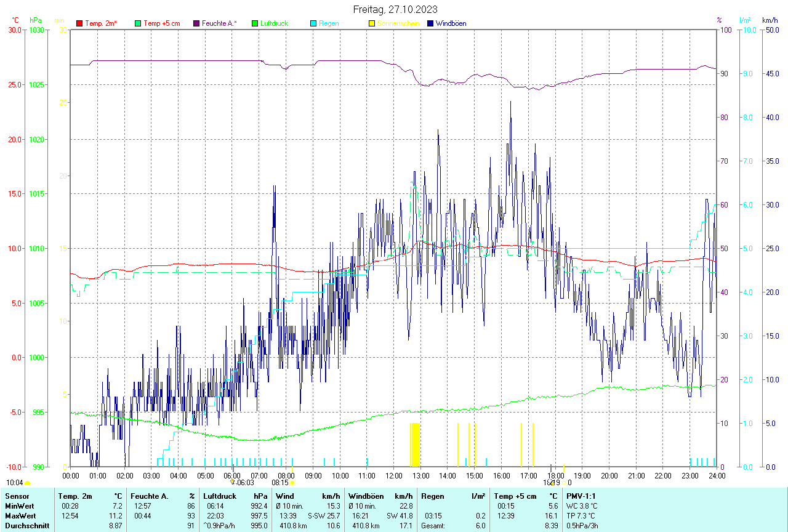Image resolution: width=788 pixels, height=532 pixels.
Task: Click the purple Feuchte A. legend swatch
Action: (x=196, y=23)
